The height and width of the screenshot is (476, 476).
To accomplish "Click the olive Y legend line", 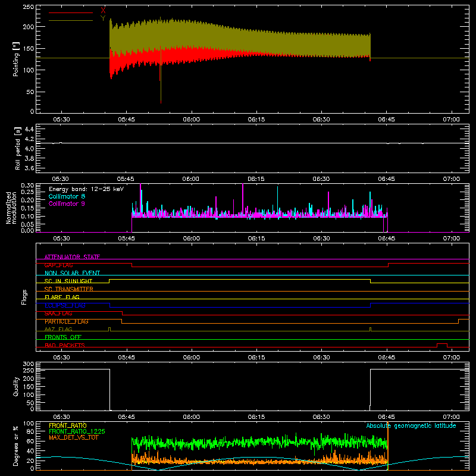I will pos(71,21).
